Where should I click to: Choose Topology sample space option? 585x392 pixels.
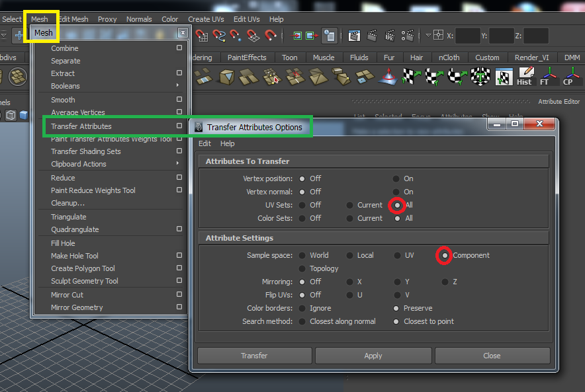pos(302,268)
